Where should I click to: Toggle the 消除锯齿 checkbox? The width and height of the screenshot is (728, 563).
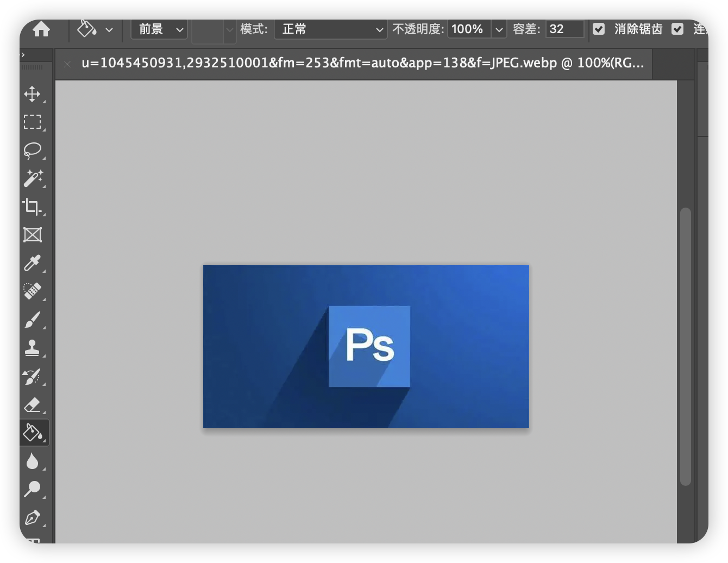(x=599, y=29)
